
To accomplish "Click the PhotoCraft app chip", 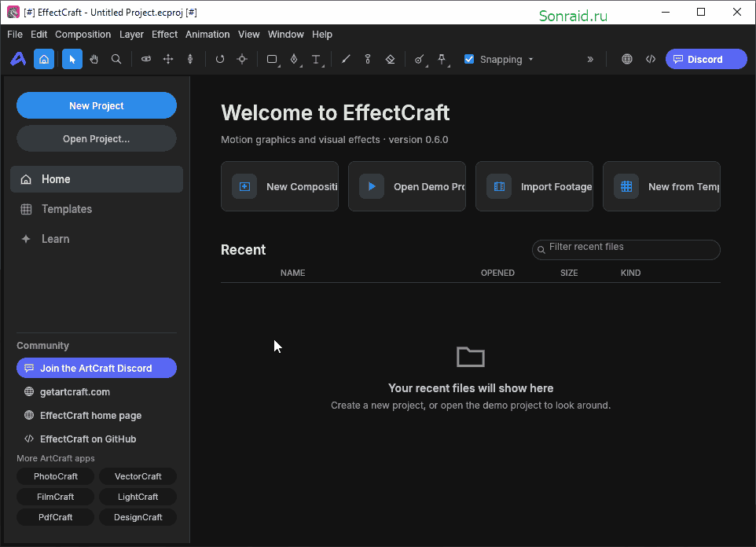I will pos(56,476).
